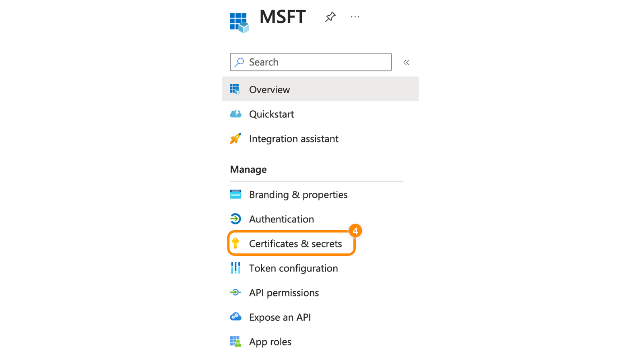Viewport: 644px width, 354px height.
Task: Click the Expose an API cloud icon
Action: 235,317
